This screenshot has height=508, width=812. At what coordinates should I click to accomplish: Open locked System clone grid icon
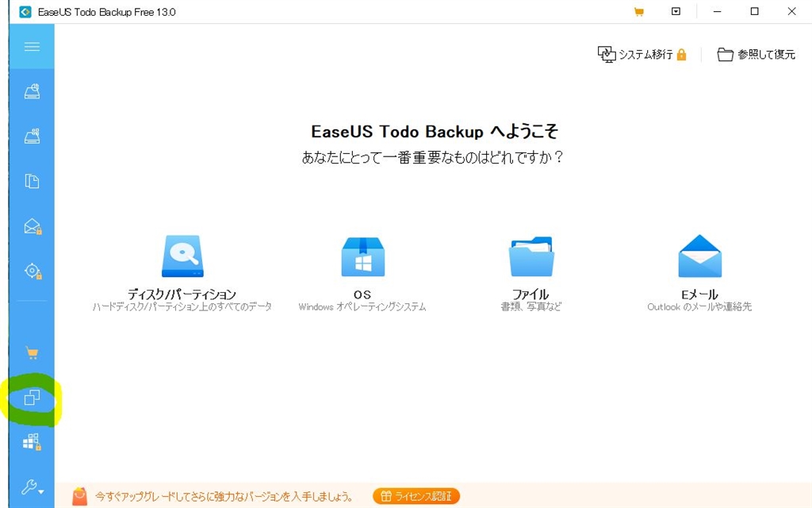[x=32, y=441]
